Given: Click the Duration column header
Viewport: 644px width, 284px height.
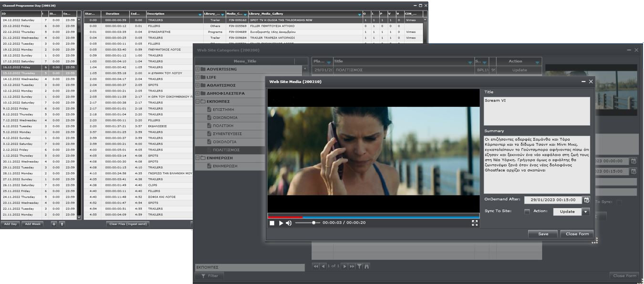Looking at the screenshot, I should 114,14.
